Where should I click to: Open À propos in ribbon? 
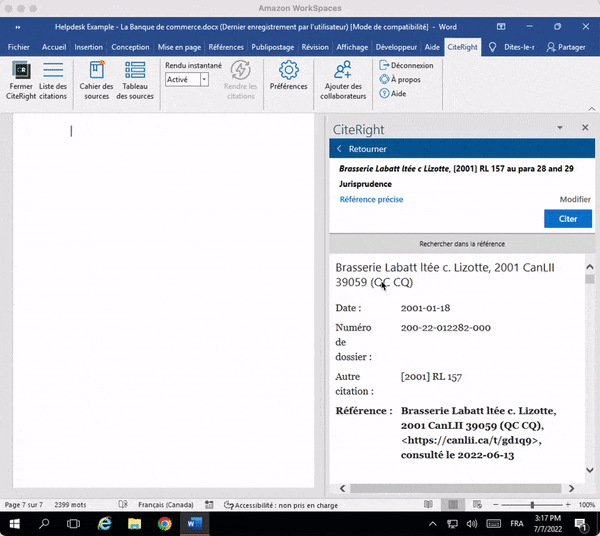[400, 80]
